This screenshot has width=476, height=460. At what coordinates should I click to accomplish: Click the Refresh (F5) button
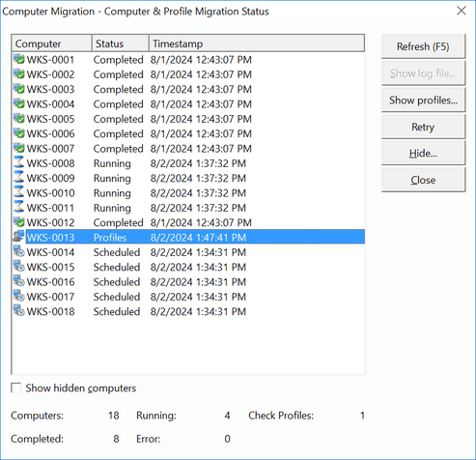coord(423,46)
